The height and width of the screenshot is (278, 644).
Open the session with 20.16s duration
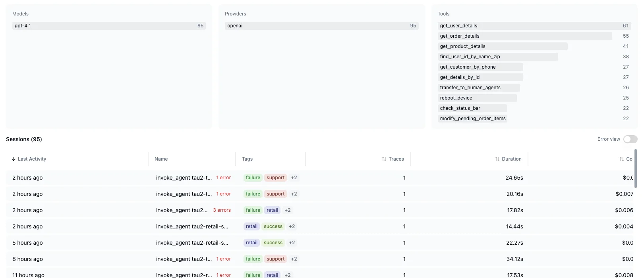pyautogui.click(x=320, y=194)
